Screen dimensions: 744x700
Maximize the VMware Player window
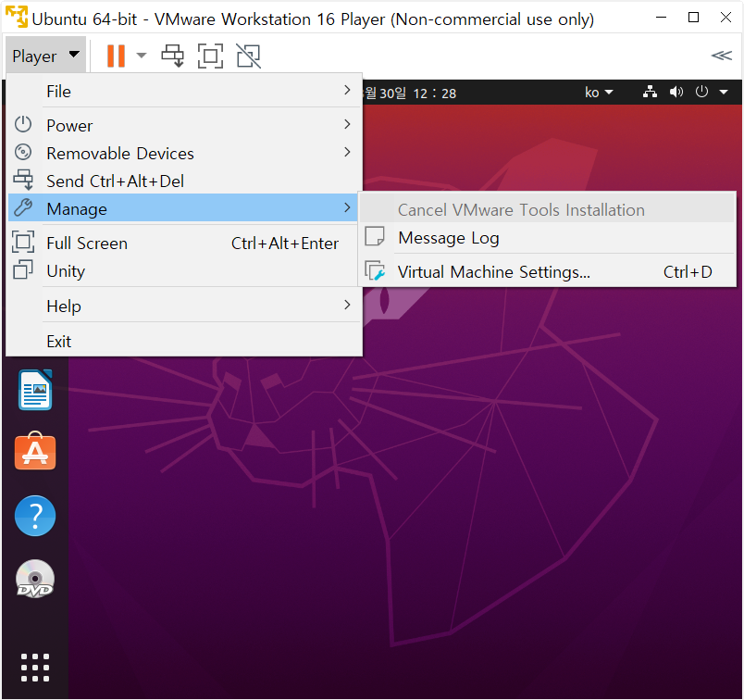694,18
